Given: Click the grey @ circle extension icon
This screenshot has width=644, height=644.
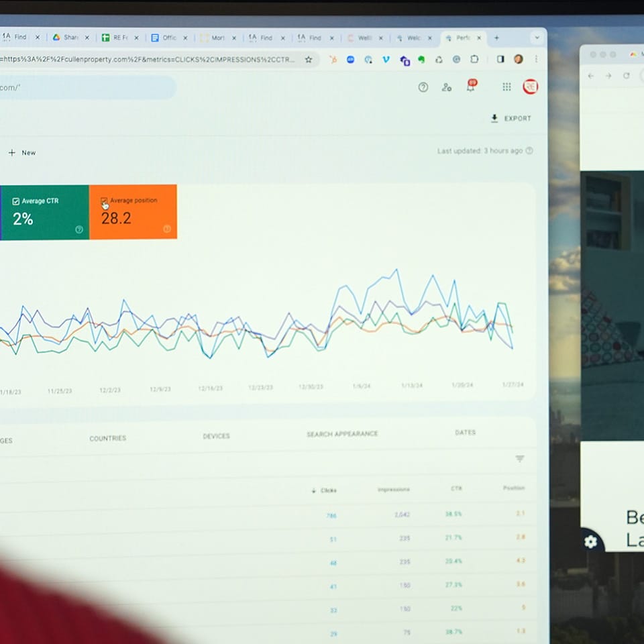Looking at the screenshot, I should click(456, 60).
